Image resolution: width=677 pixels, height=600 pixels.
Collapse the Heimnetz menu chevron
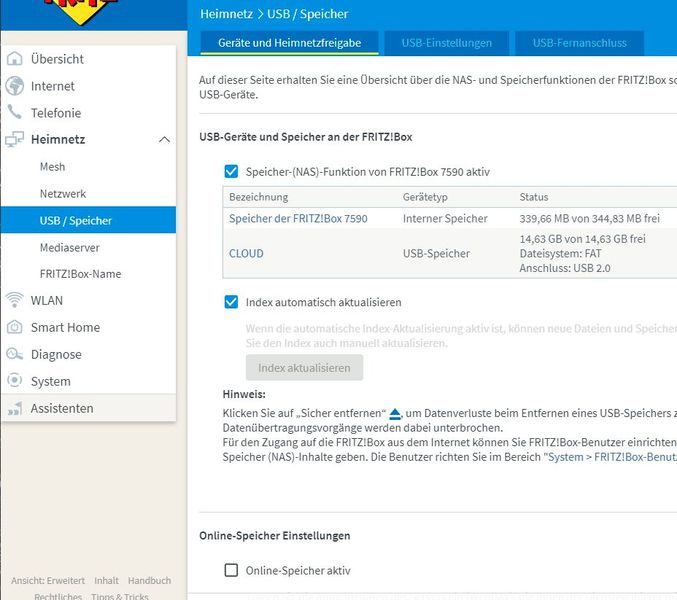click(x=164, y=139)
